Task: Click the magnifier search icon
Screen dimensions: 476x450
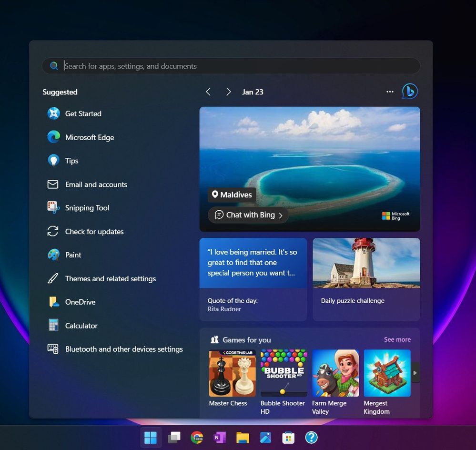Action: click(54, 66)
